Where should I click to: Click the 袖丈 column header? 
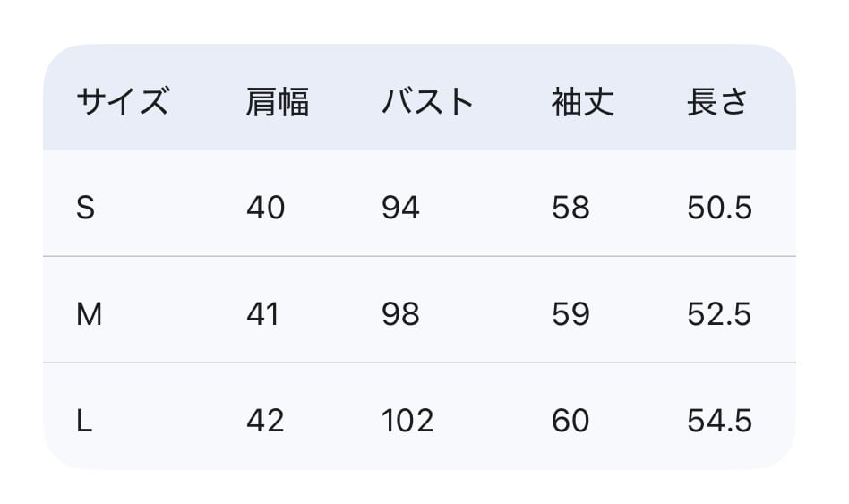tap(583, 102)
